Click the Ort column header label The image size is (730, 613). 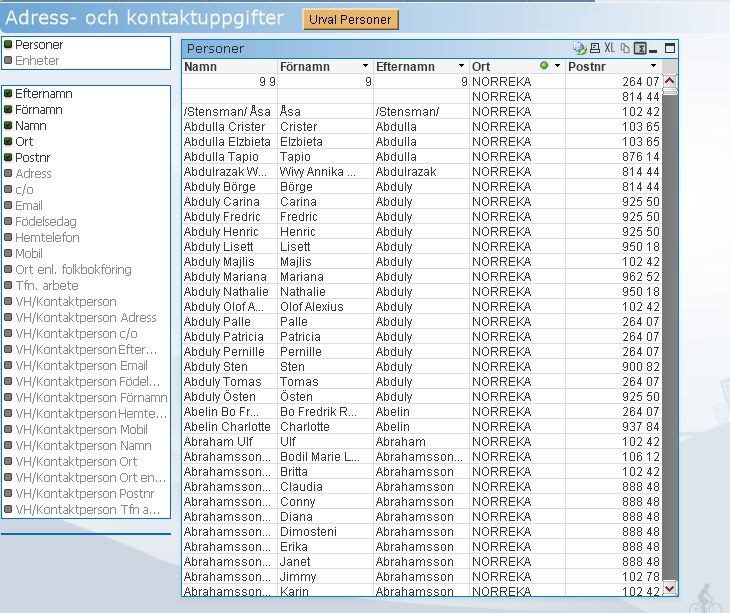(x=481, y=67)
